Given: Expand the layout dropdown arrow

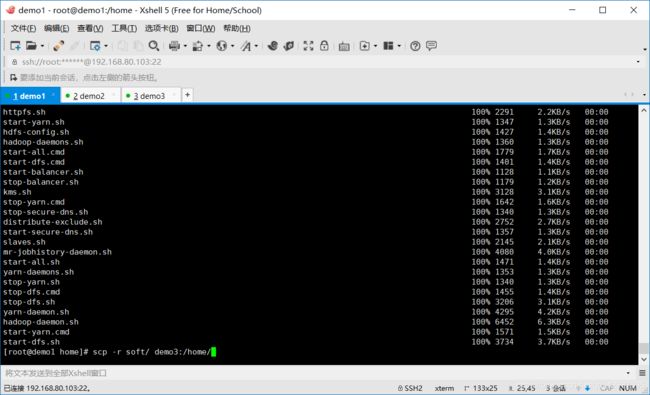Looking at the screenshot, I should click(x=399, y=46).
